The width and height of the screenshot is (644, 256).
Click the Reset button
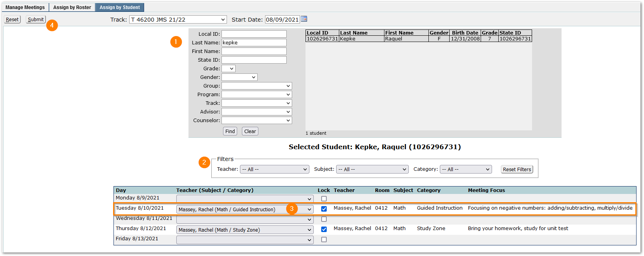point(12,20)
